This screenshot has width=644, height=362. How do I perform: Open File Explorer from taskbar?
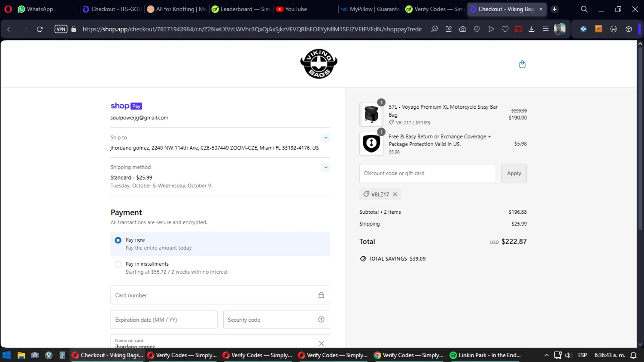point(21,355)
